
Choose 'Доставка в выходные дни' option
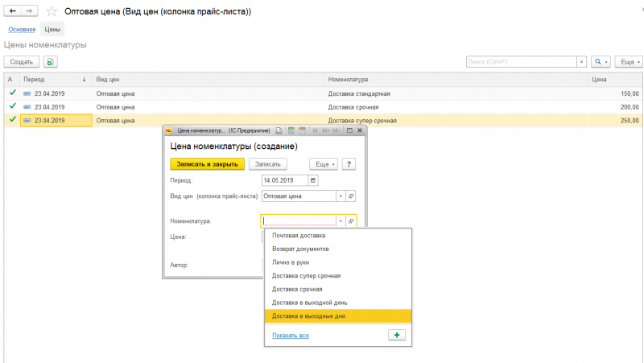point(309,316)
